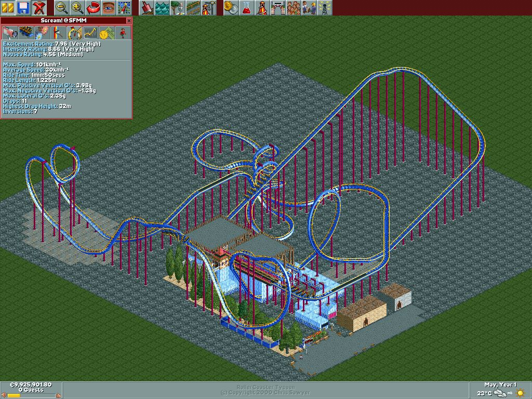Click the red X close-construction toolbar icon

[x=38, y=7]
